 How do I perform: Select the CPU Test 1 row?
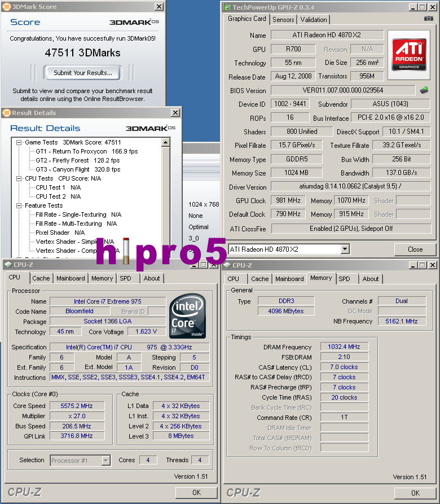point(58,187)
